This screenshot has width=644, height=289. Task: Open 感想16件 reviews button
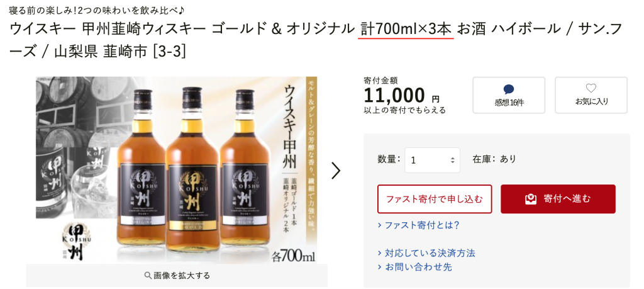coord(509,95)
